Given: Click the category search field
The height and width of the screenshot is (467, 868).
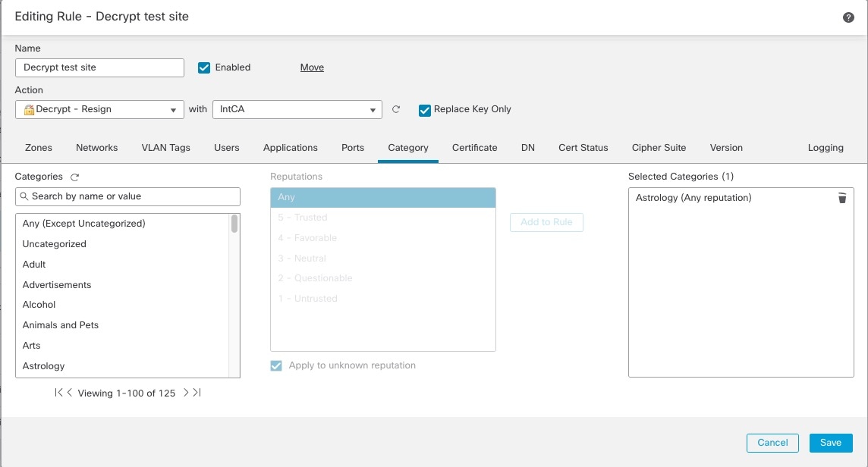Looking at the screenshot, I should [128, 196].
